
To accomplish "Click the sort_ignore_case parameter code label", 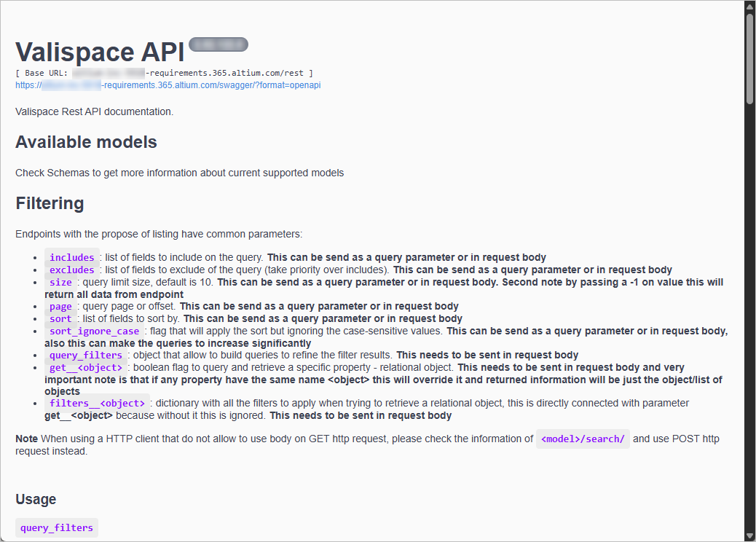I will 95,331.
